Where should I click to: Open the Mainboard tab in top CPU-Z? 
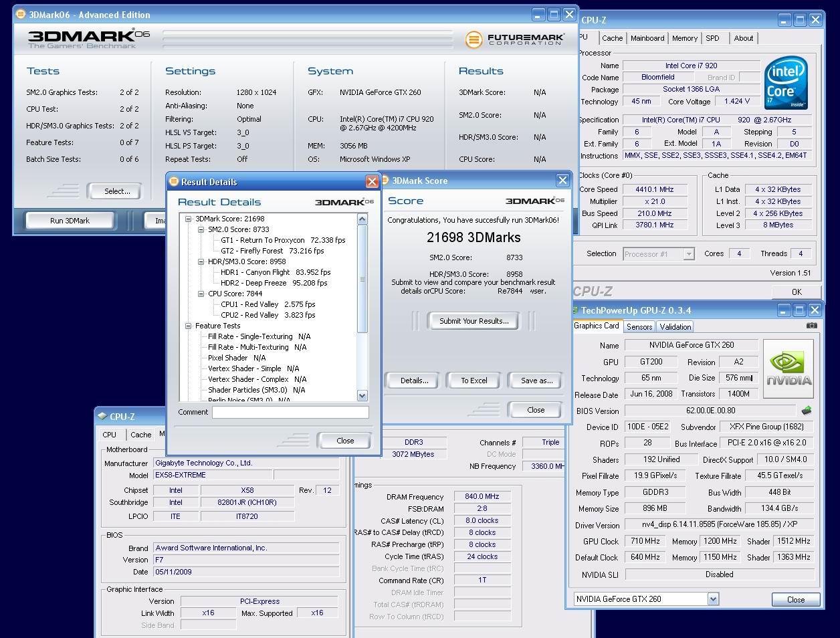coord(647,38)
